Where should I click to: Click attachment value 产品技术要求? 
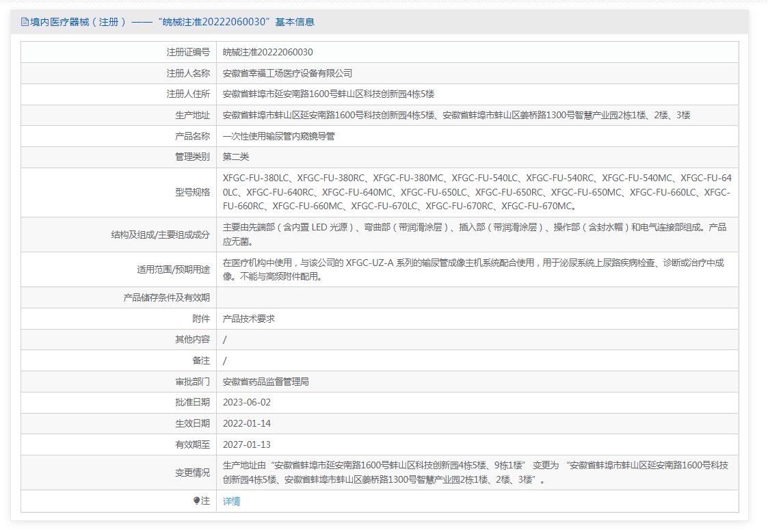(248, 319)
